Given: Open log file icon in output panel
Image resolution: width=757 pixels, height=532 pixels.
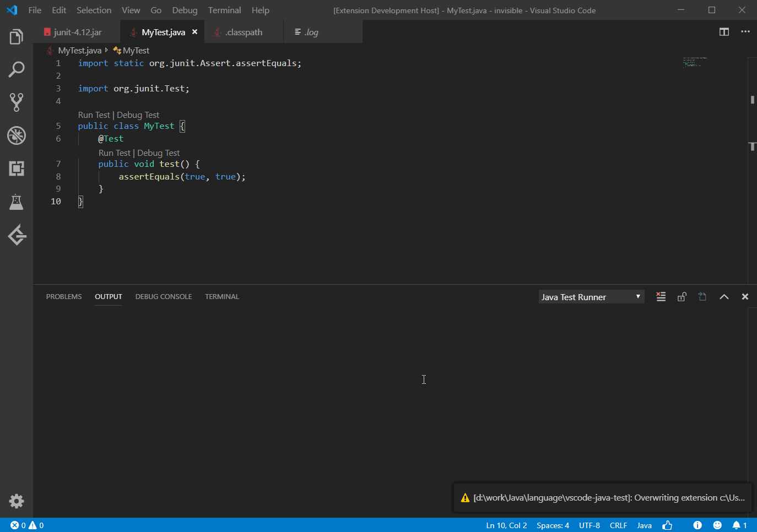Looking at the screenshot, I should 702,297.
